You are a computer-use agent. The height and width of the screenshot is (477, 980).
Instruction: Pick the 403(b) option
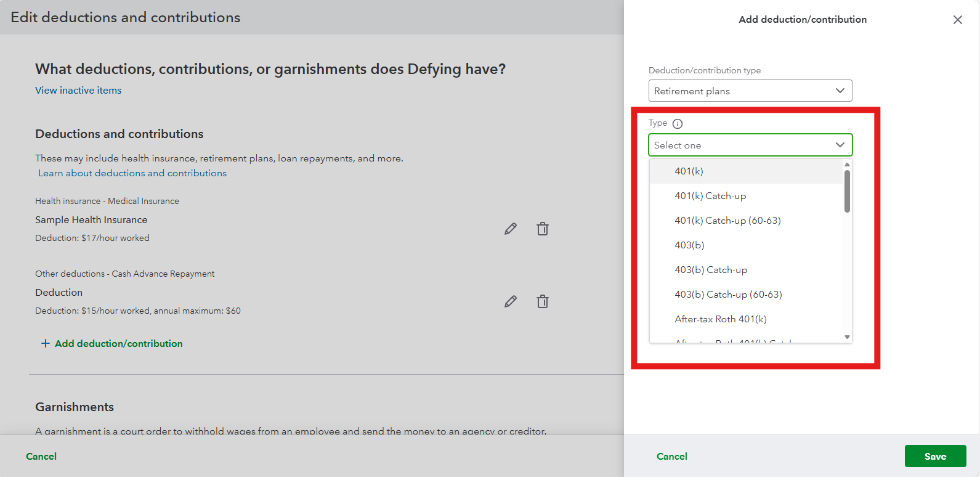tap(689, 245)
